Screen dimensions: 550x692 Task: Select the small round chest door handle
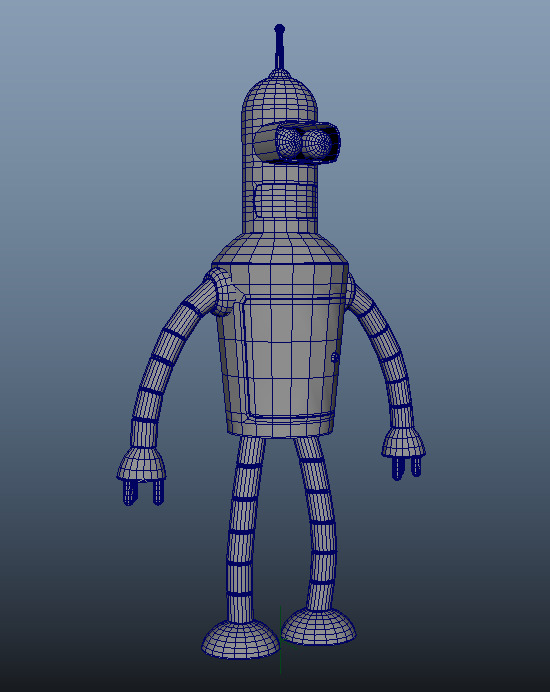click(x=335, y=357)
